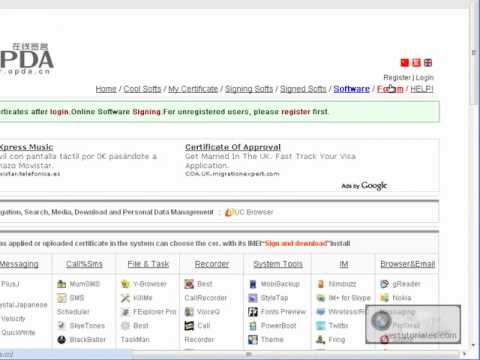Click the Nimbuzz app icon
480x360 pixels.
click(x=320, y=284)
